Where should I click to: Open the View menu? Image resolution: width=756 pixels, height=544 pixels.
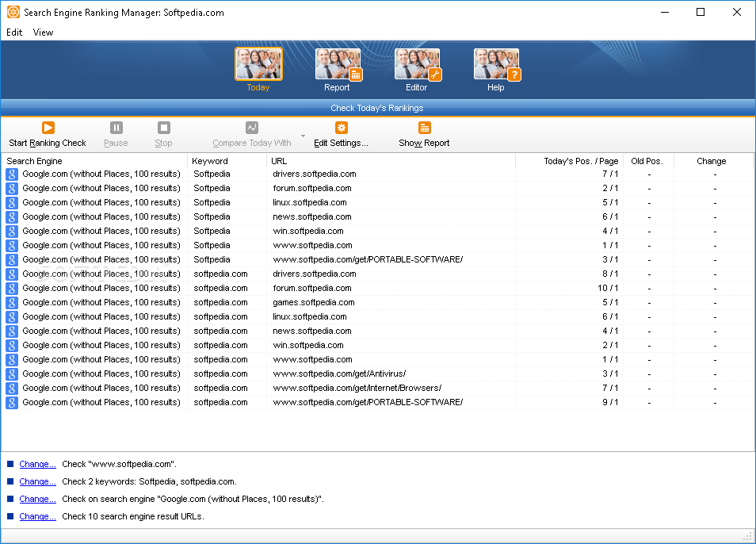pos(43,33)
